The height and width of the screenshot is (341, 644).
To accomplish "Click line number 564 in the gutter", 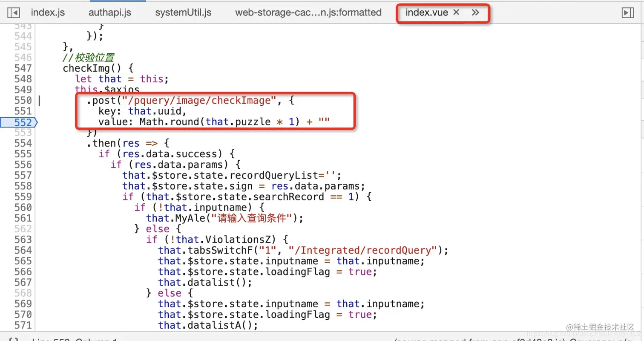I will [x=23, y=250].
